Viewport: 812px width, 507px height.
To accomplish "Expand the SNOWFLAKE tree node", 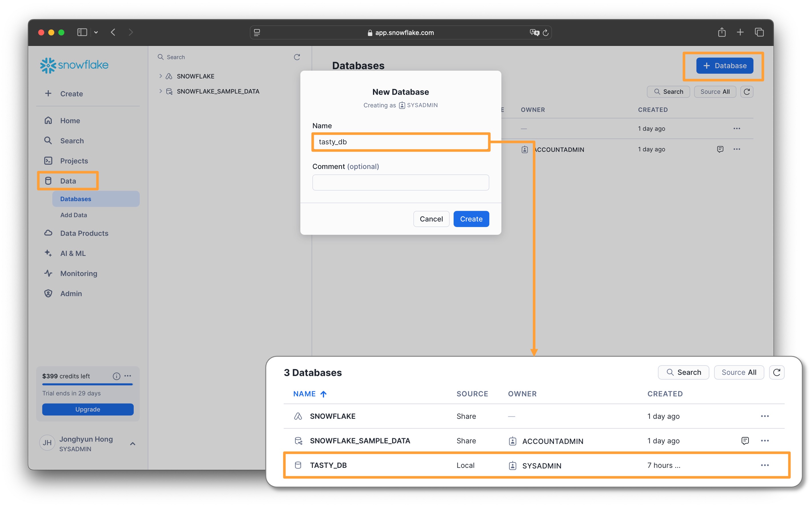I will (x=161, y=76).
